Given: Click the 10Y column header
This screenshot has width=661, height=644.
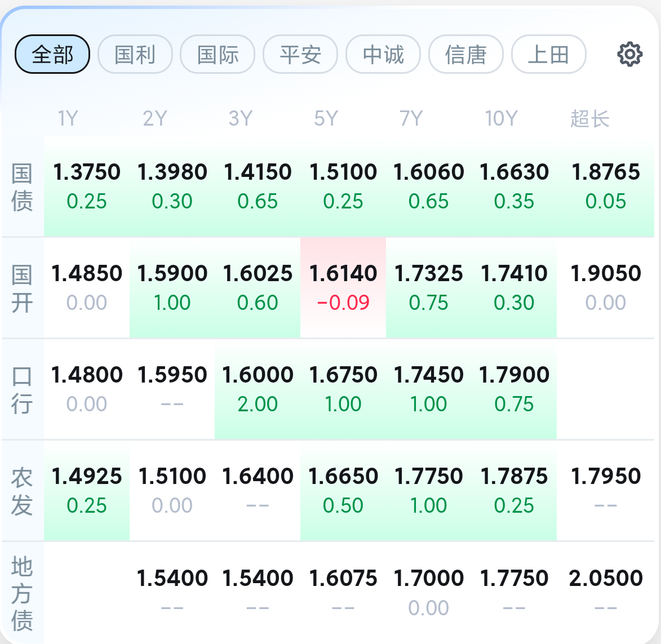Looking at the screenshot, I should (x=501, y=118).
